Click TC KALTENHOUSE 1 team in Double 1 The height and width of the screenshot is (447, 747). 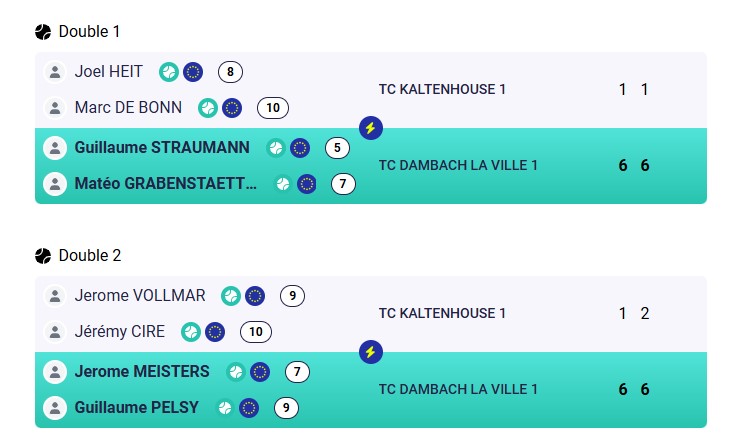pyautogui.click(x=442, y=89)
